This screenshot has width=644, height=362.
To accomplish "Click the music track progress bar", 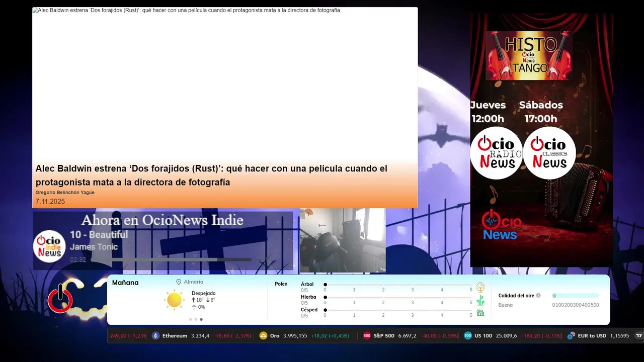I will [171, 260].
